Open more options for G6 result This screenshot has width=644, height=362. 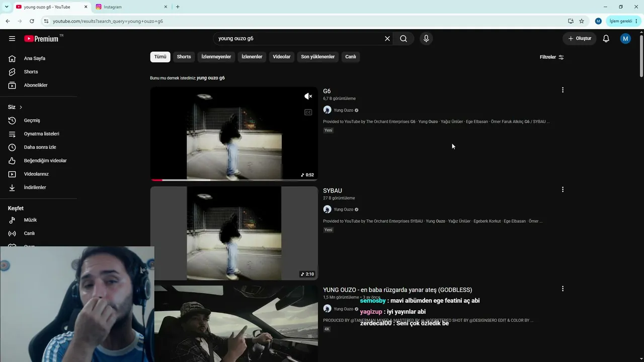point(562,90)
